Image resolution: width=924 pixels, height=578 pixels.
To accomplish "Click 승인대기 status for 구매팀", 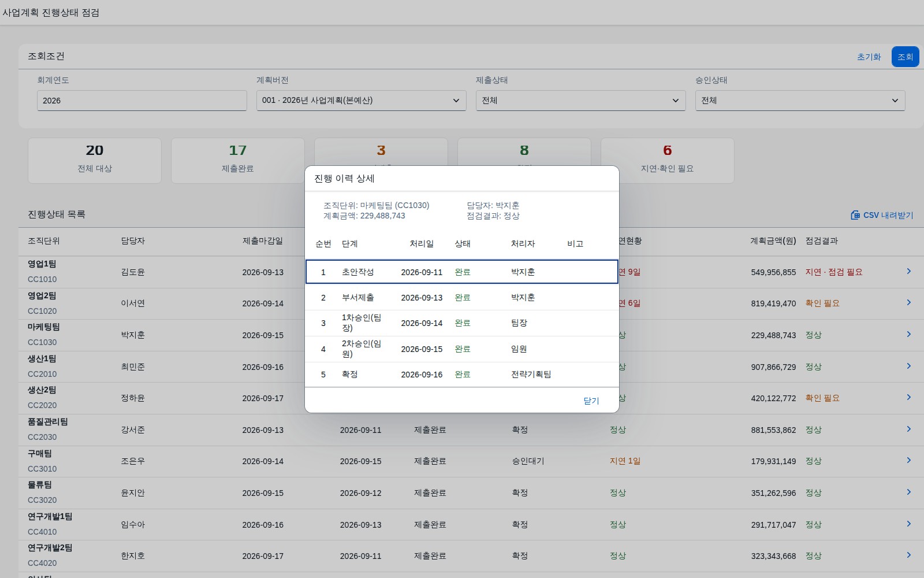I will (528, 461).
